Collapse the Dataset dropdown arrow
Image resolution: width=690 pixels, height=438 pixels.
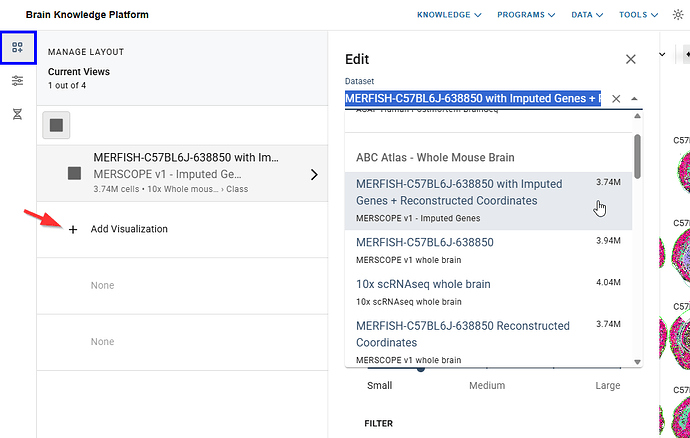635,98
